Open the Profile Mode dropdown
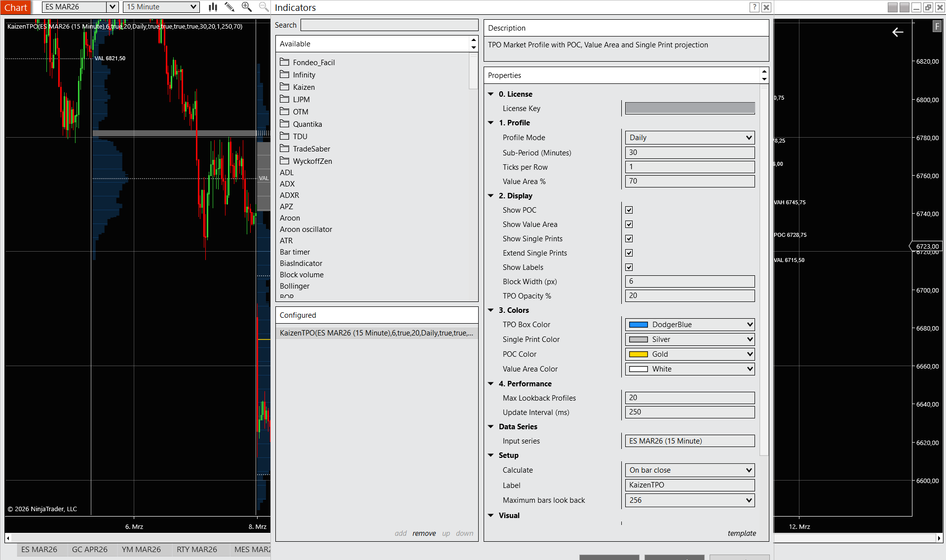This screenshot has width=946, height=560. [689, 138]
